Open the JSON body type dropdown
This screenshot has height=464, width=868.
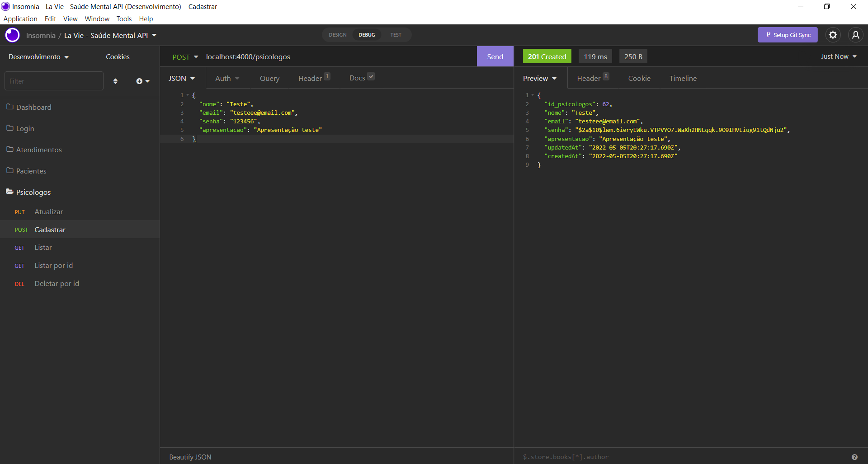coord(182,78)
